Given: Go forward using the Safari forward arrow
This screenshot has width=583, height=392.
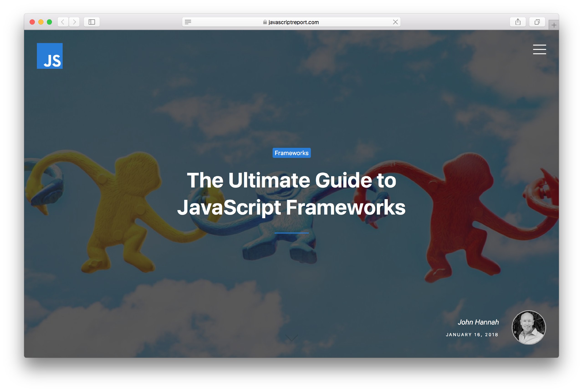Looking at the screenshot, I should point(74,22).
